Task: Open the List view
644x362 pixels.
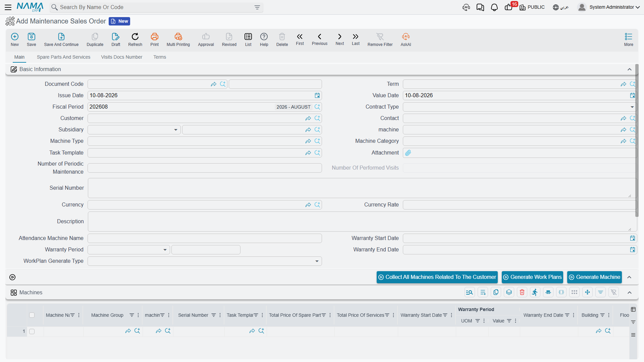Action: [x=248, y=40]
